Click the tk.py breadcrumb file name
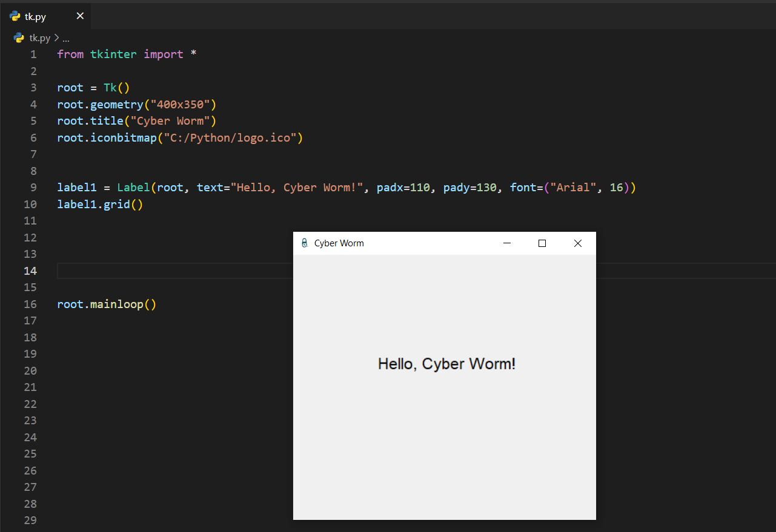Image resolution: width=776 pixels, height=532 pixels. click(40, 38)
